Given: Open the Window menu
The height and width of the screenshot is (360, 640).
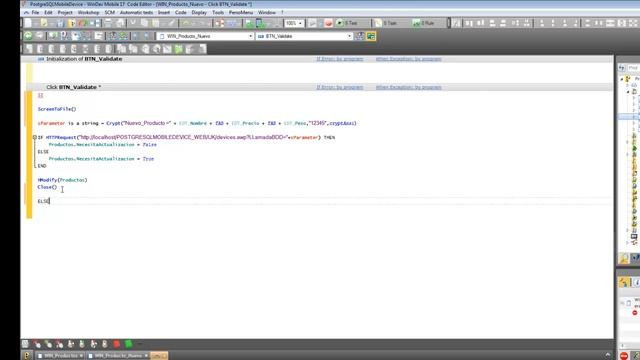Looking at the screenshot, I should pyautogui.click(x=267, y=13).
